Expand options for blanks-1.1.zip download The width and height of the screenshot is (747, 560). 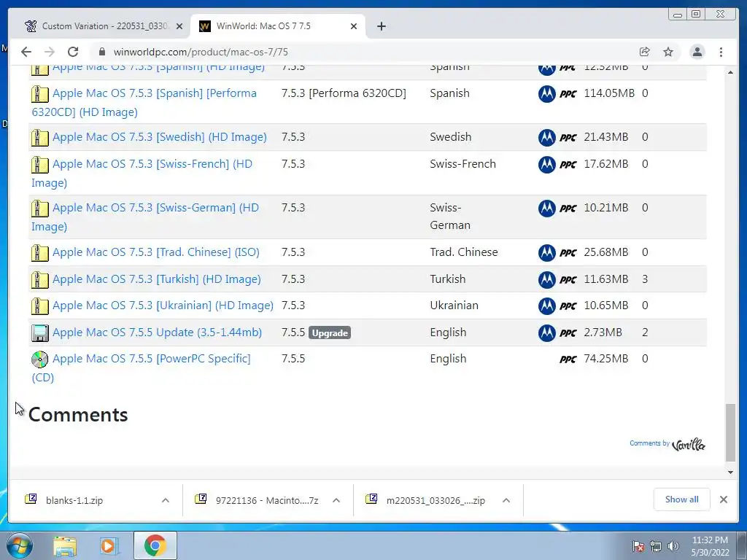click(166, 500)
